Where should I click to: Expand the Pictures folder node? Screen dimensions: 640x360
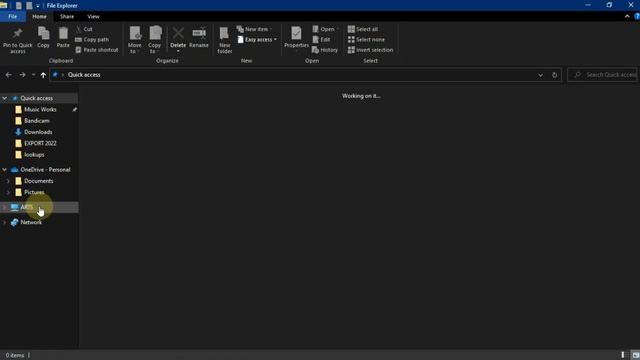pos(8,192)
